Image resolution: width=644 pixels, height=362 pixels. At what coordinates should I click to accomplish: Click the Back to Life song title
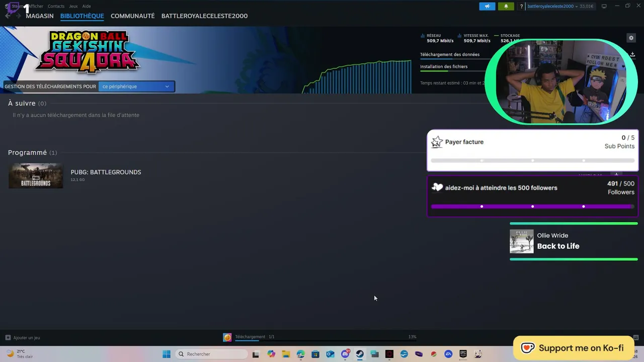(x=558, y=246)
